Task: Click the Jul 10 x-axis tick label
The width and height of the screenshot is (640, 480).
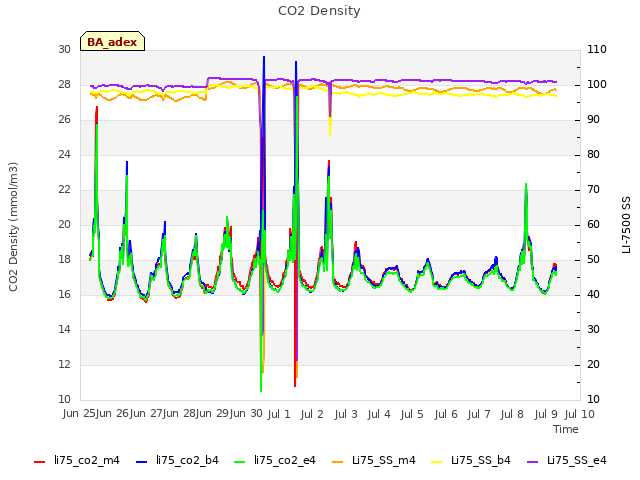Action: pyautogui.click(x=580, y=414)
